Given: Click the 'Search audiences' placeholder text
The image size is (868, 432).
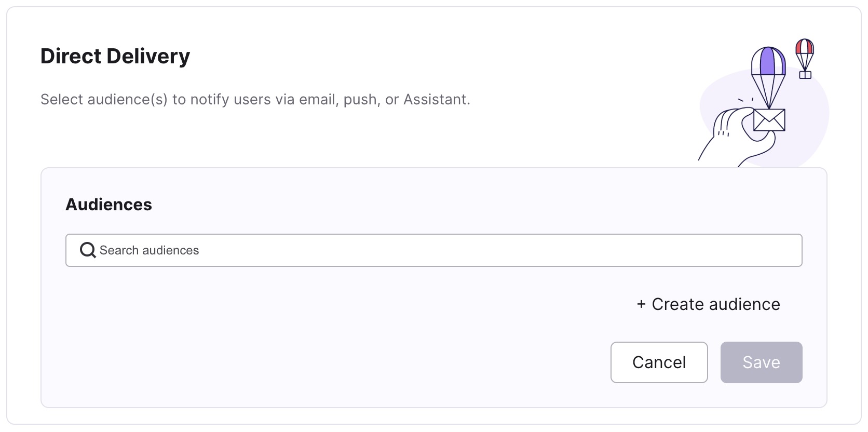Looking at the screenshot, I should tap(149, 250).
